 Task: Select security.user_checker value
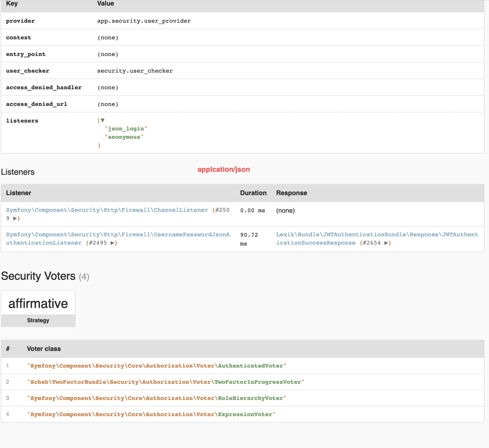point(135,71)
